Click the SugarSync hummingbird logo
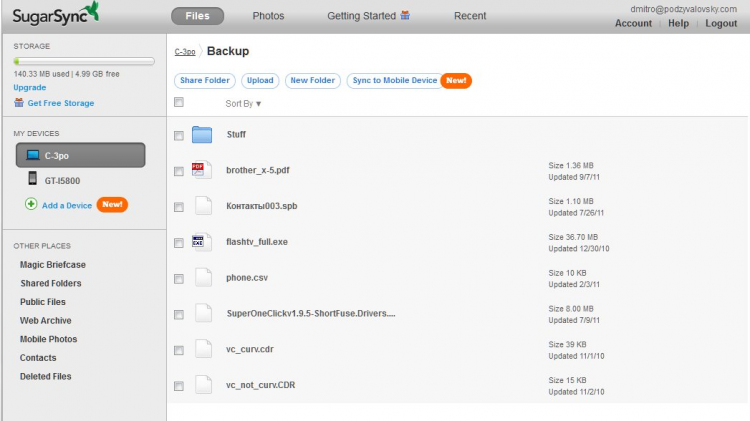Image resolution: width=750 pixels, height=421 pixels. point(55,14)
